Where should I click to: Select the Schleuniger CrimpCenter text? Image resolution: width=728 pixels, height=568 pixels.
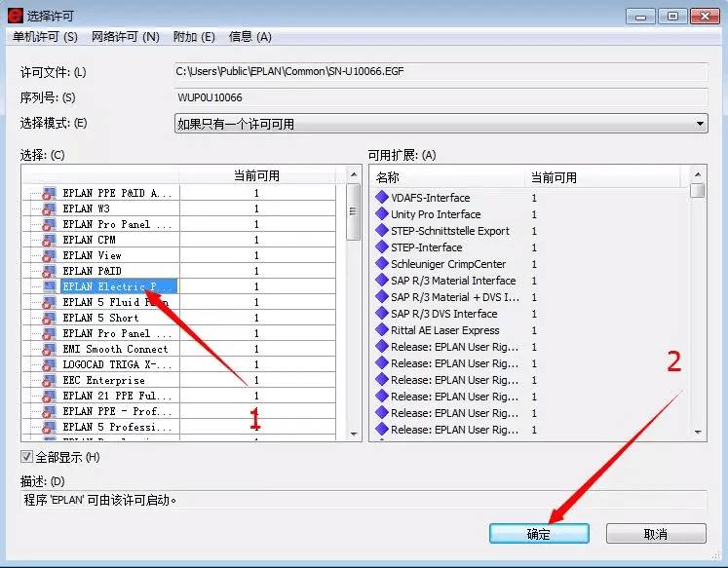448,264
